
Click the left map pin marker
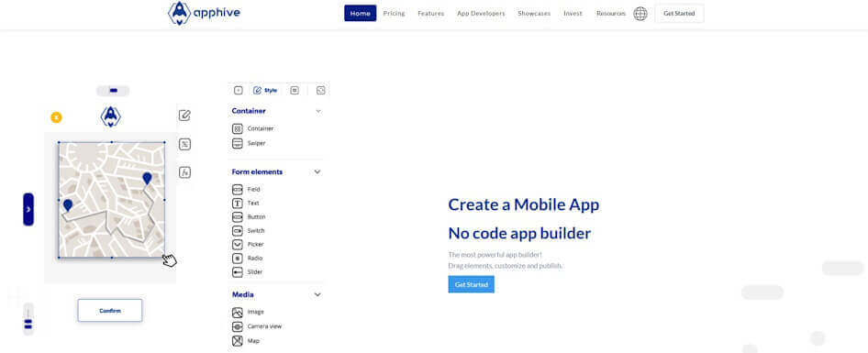click(68, 205)
